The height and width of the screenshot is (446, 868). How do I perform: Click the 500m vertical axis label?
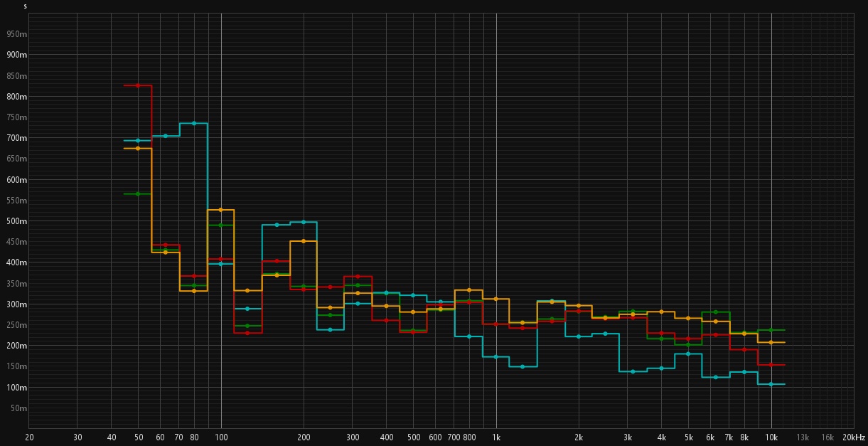tap(17, 221)
